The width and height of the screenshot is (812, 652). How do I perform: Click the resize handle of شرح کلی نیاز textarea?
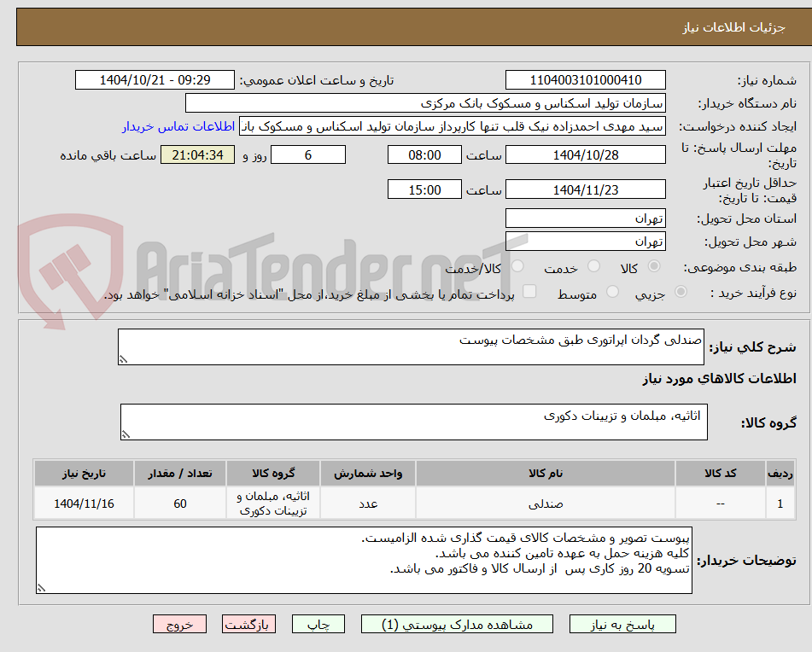tap(123, 359)
